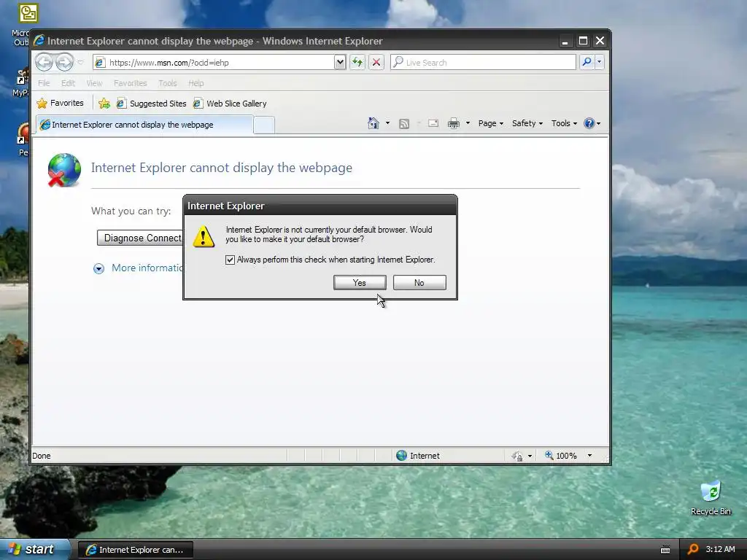Open the Tools menu in menu bar

168,83
